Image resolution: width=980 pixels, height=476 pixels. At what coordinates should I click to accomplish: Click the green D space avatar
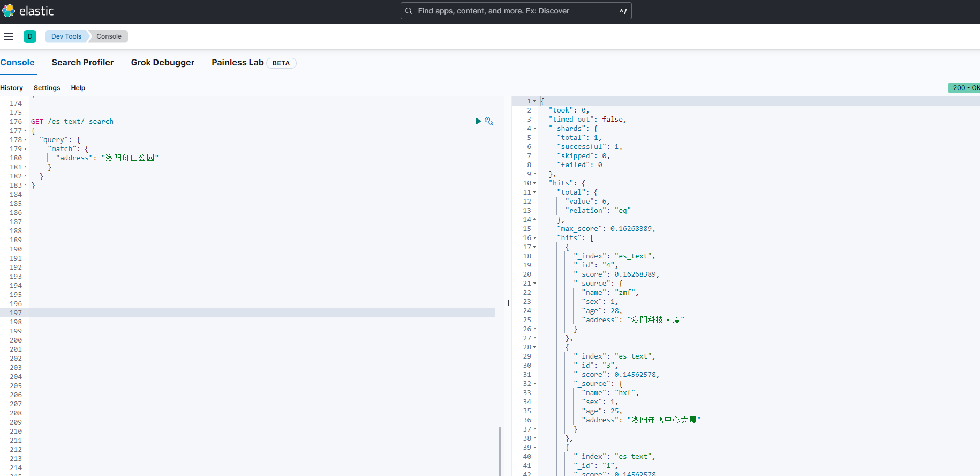tap(30, 36)
